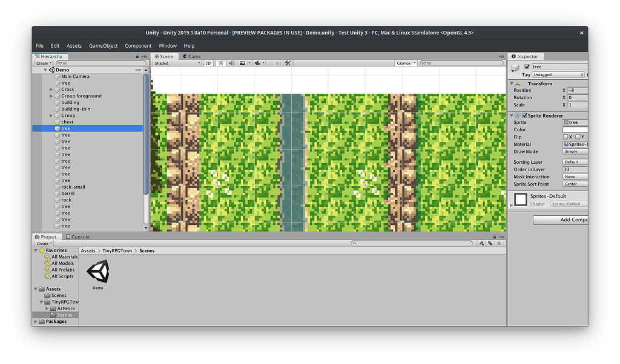620x364 pixels.
Task: Disable the Sprite Renderer component checkbox
Action: (524, 115)
